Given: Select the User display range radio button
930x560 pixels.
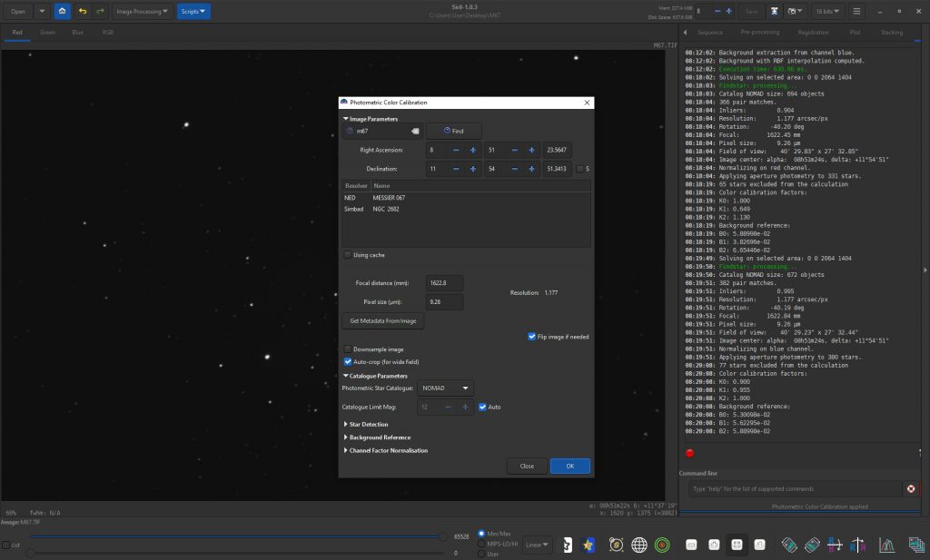Looking at the screenshot, I should (x=481, y=554).
